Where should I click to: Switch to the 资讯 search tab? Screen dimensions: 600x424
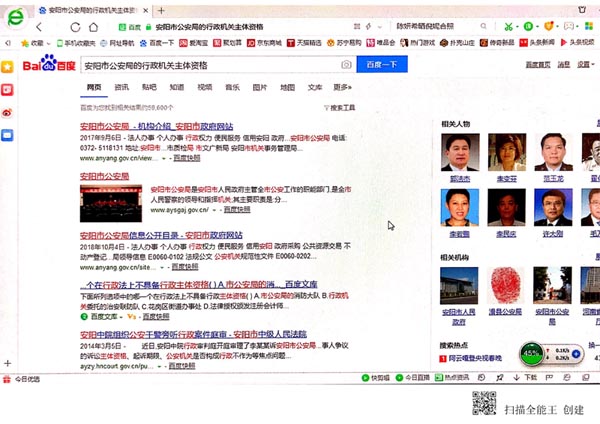(x=122, y=87)
